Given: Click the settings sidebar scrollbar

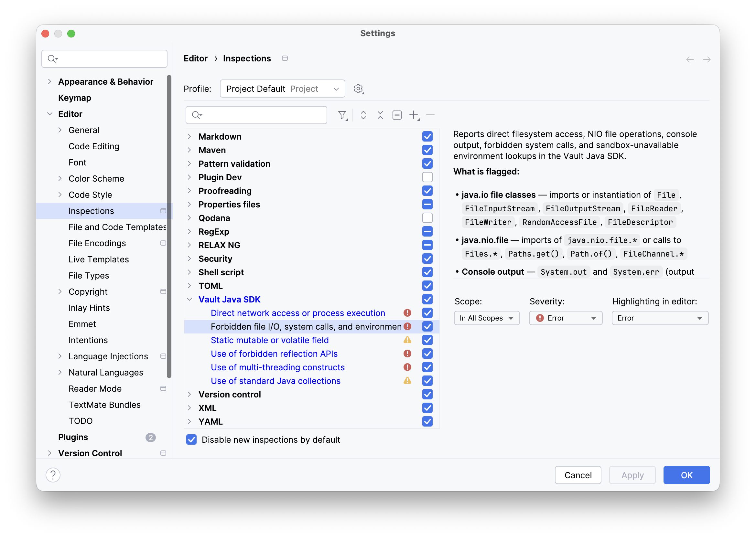Looking at the screenshot, I should click(169, 226).
